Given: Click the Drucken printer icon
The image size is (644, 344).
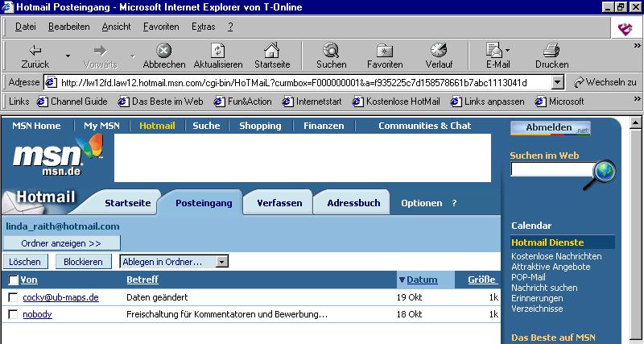Looking at the screenshot, I should (551, 51).
